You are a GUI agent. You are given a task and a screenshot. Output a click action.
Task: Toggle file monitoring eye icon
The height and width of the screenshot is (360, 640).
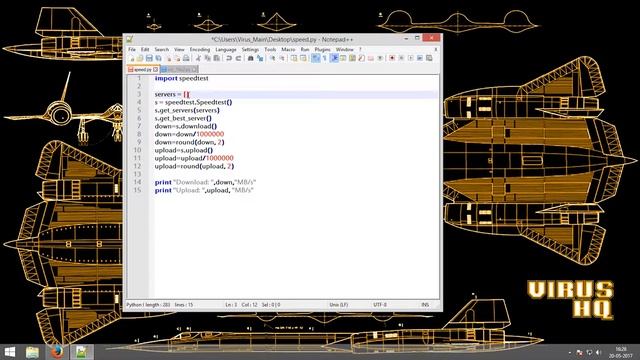[381, 58]
